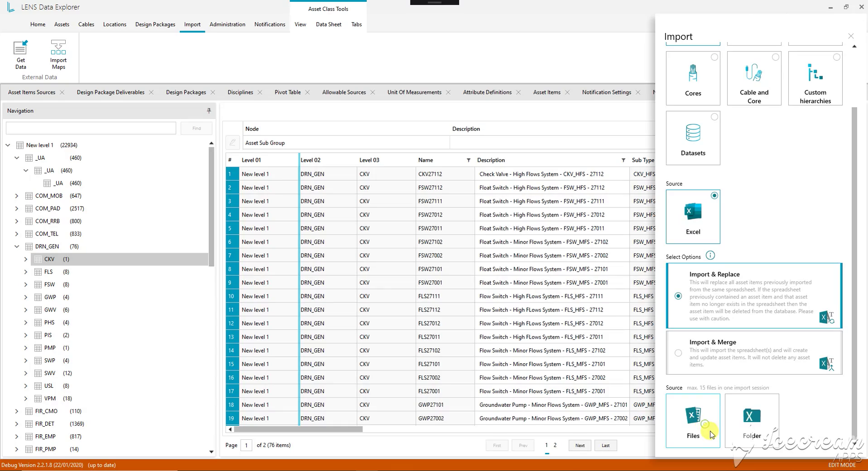Choose Folder as source for import
The height and width of the screenshot is (471, 868).
(752, 421)
